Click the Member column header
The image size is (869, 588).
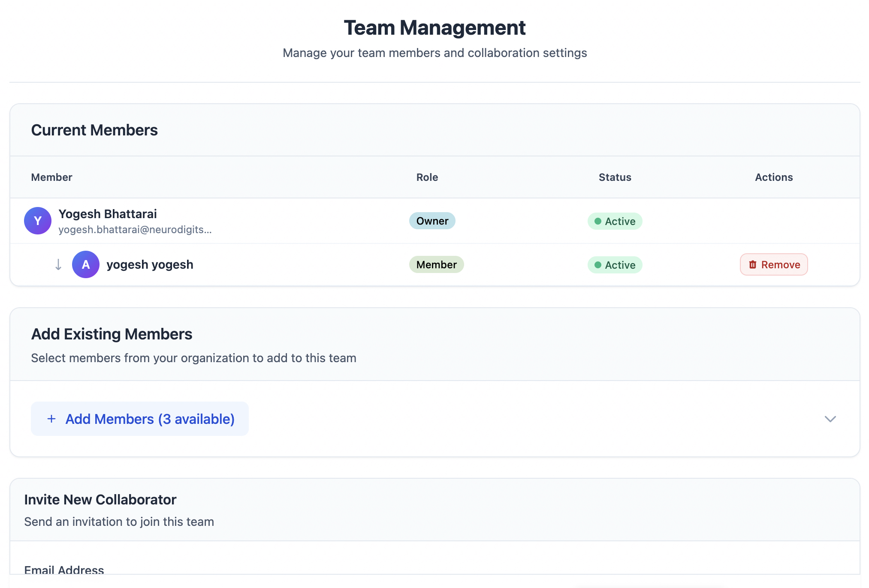tap(51, 177)
